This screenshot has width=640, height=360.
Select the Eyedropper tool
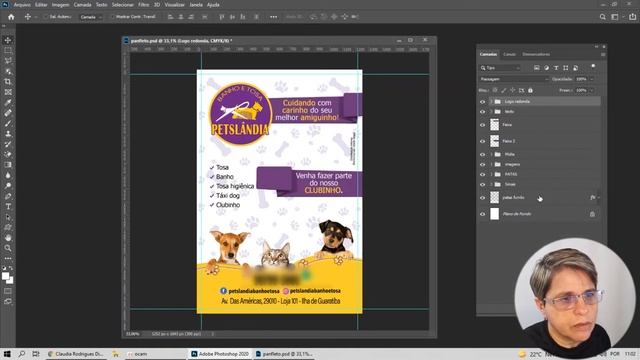pos(8,102)
